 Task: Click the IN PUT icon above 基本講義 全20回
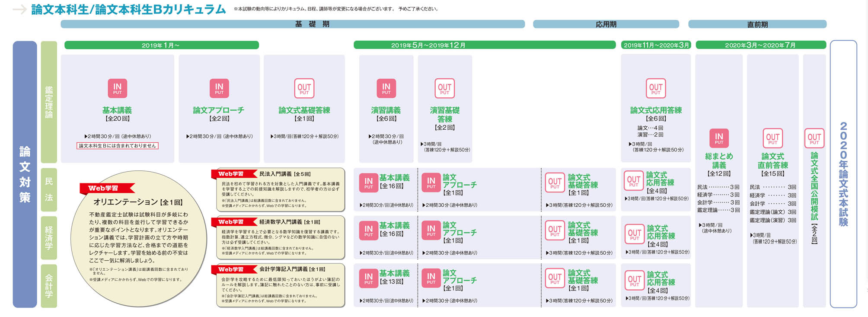117,88
